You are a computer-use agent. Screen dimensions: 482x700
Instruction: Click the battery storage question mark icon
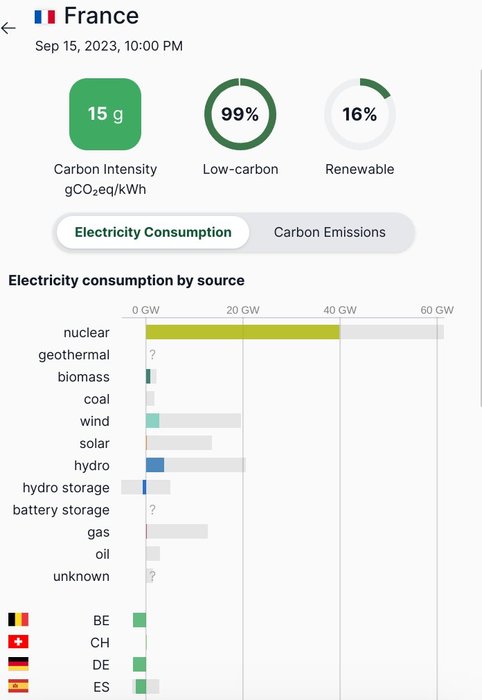coord(152,509)
